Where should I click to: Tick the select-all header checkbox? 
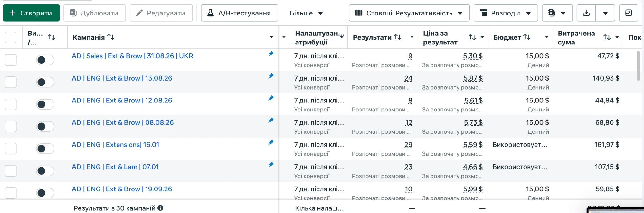coord(11,37)
